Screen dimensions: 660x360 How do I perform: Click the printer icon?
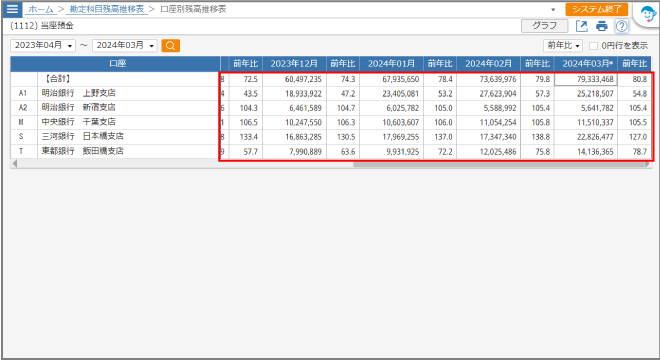(x=602, y=26)
